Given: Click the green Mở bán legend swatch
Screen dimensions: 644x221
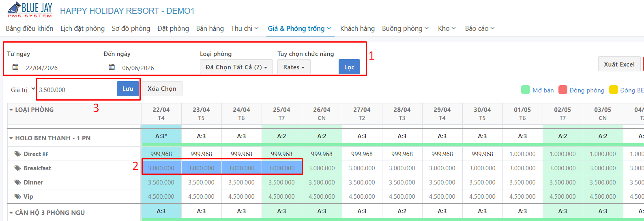Looking at the screenshot, I should (x=526, y=90).
